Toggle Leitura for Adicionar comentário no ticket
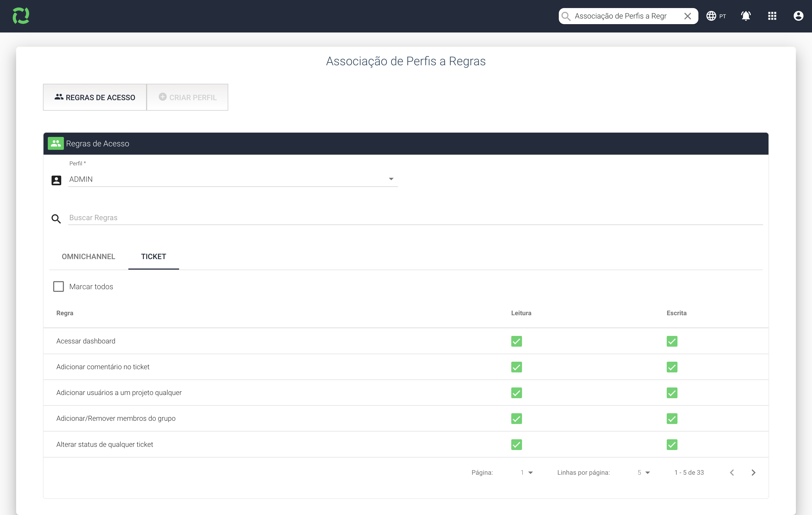Image resolution: width=812 pixels, height=515 pixels. point(516,367)
